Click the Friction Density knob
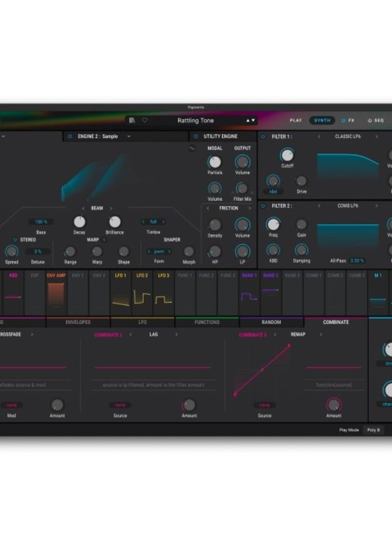 point(215,225)
